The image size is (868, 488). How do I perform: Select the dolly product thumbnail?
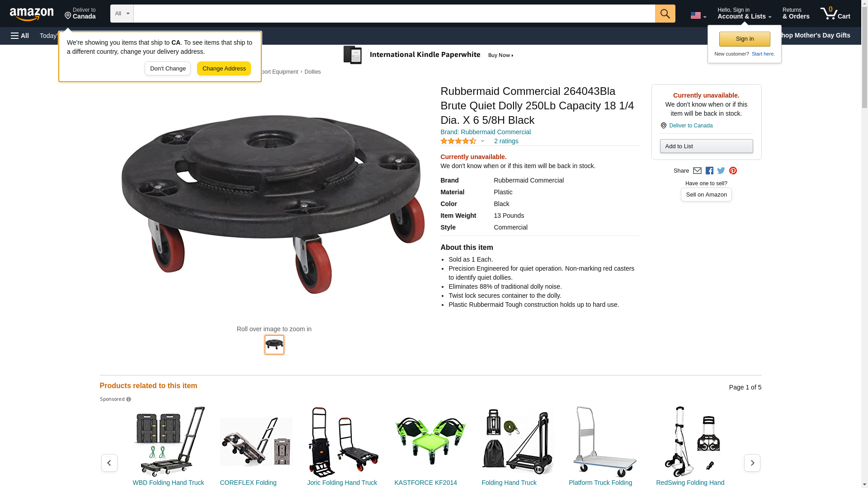click(274, 345)
